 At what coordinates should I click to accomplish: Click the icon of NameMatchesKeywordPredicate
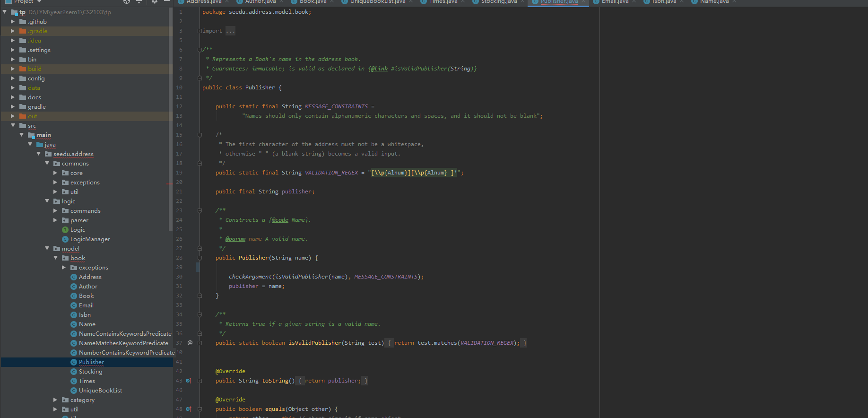[74, 343]
